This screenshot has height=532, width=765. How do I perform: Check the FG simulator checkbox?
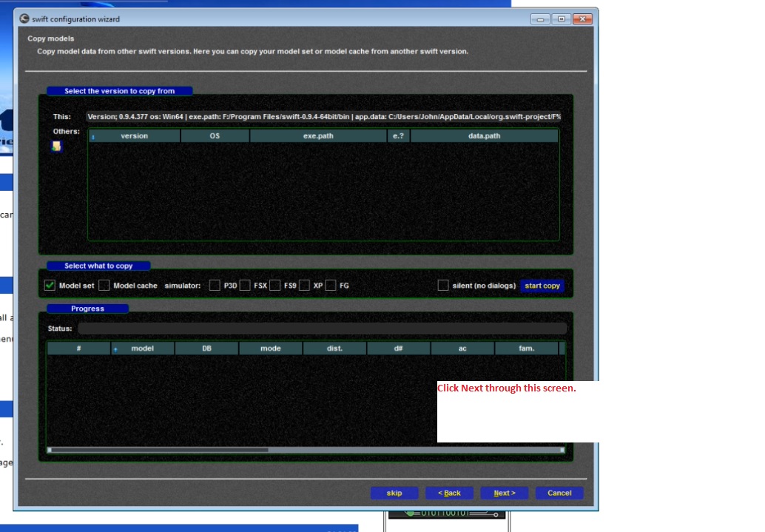[x=330, y=286]
